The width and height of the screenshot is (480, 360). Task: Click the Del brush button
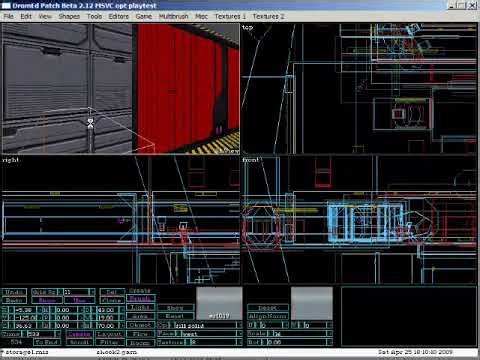click(112, 292)
